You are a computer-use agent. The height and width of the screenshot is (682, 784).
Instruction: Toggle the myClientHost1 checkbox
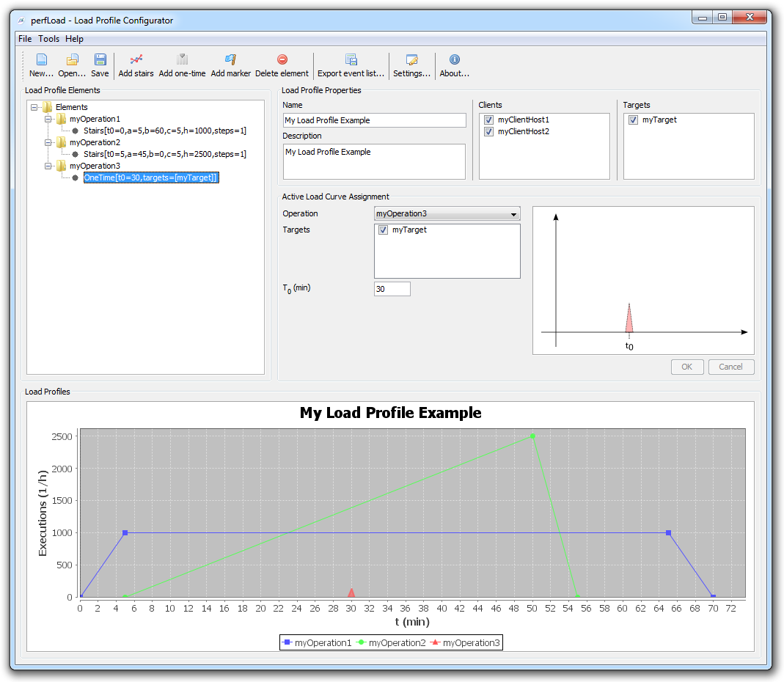click(x=489, y=120)
